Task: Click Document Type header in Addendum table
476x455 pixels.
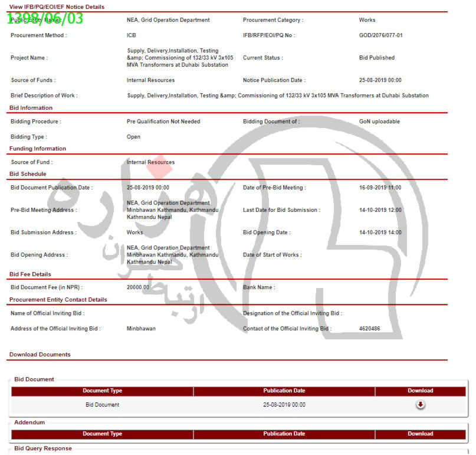Action: 102,434
